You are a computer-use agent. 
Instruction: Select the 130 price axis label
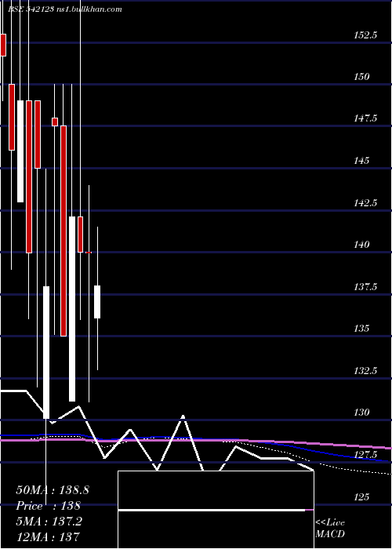tap(361, 412)
